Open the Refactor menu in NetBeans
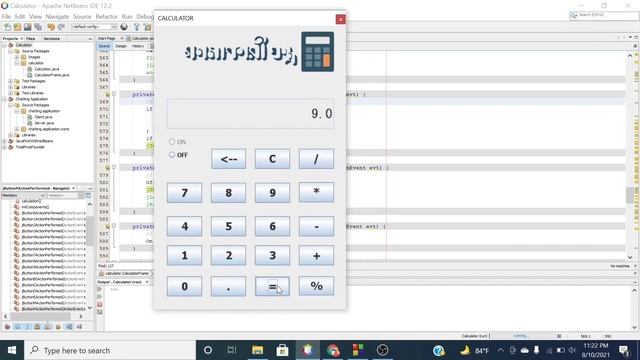This screenshot has height=360, width=640. pos(106,17)
